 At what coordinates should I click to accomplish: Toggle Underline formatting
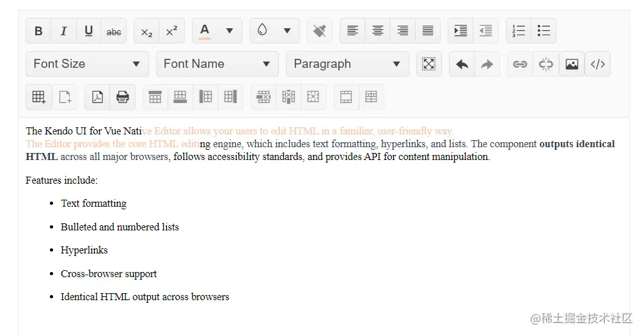pyautogui.click(x=89, y=31)
